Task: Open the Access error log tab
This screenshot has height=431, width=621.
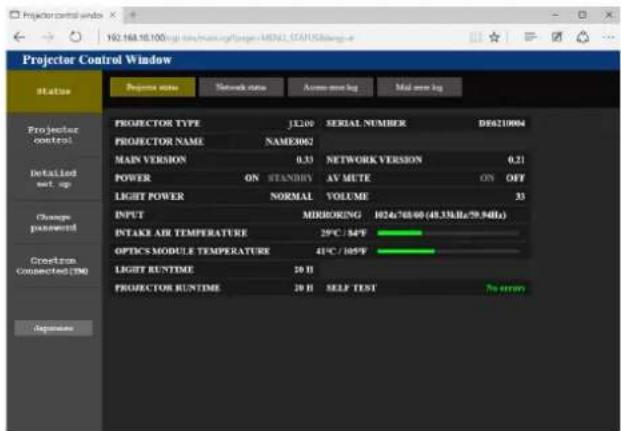Action: click(x=330, y=87)
